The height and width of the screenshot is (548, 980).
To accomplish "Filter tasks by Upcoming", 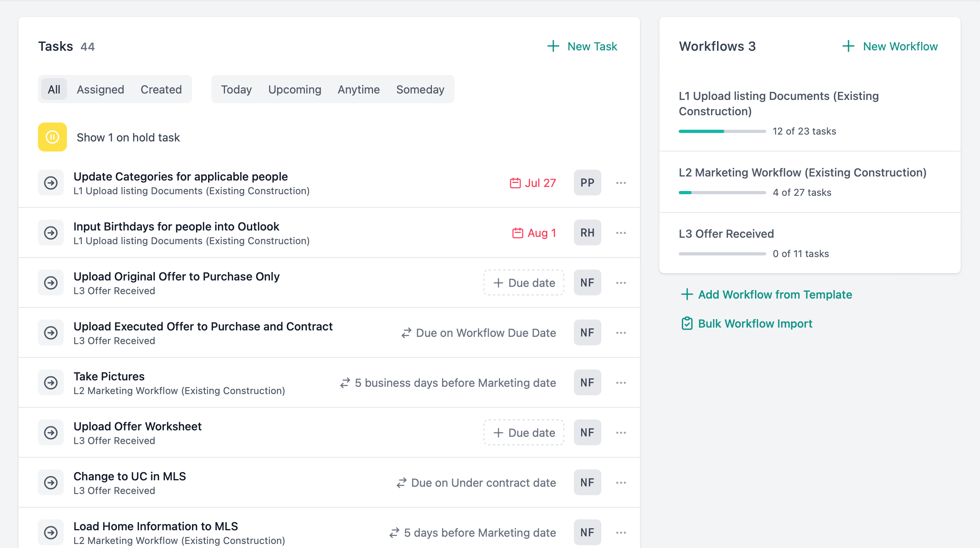I will (x=295, y=89).
